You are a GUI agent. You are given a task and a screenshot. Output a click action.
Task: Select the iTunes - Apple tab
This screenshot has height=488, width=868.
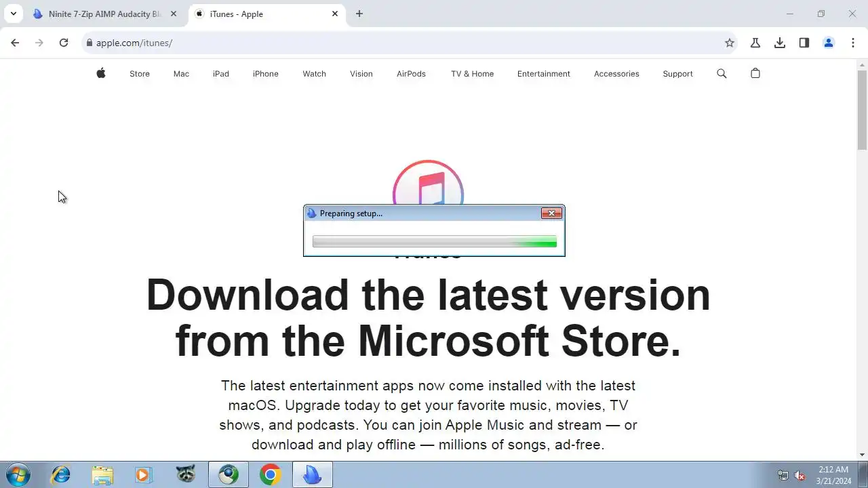tap(266, 14)
